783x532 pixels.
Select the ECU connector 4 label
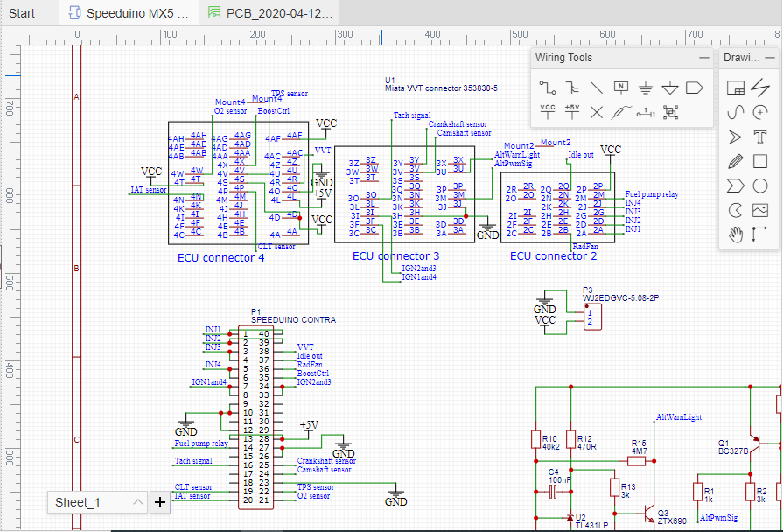(x=221, y=258)
